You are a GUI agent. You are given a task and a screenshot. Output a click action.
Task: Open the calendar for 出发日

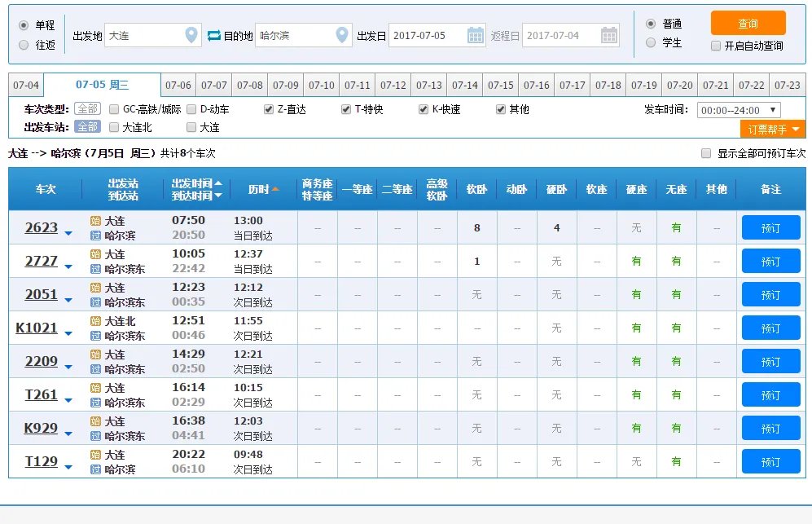(x=476, y=36)
